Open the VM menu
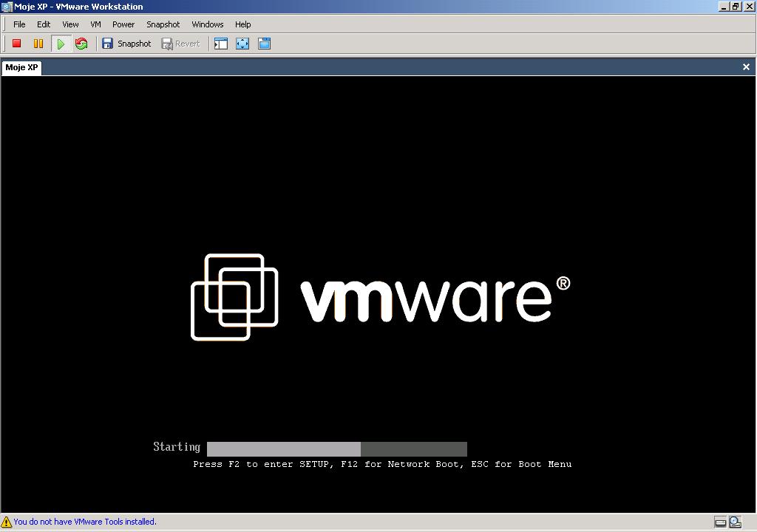Viewport: 757px width, 532px height. click(x=95, y=24)
